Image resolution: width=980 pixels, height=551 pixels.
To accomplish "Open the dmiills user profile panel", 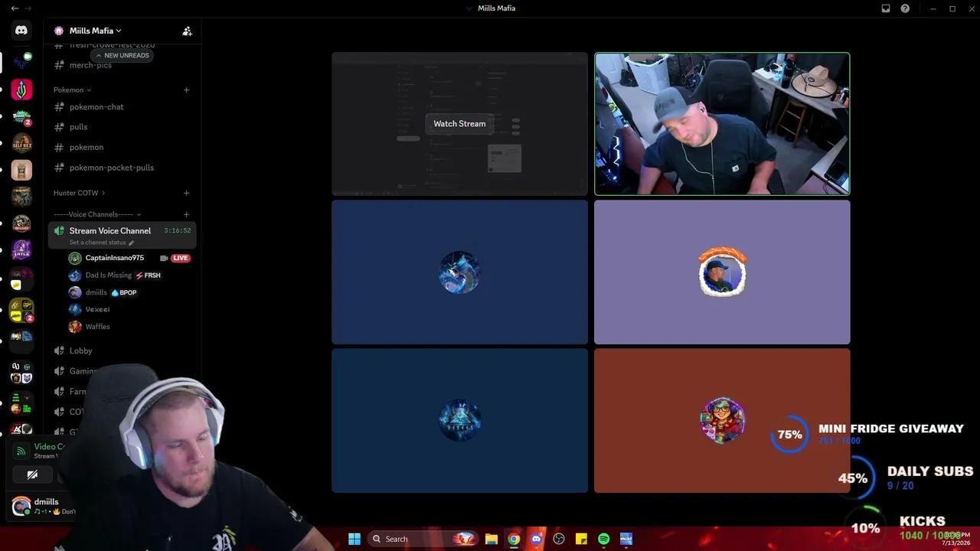I will [x=44, y=506].
